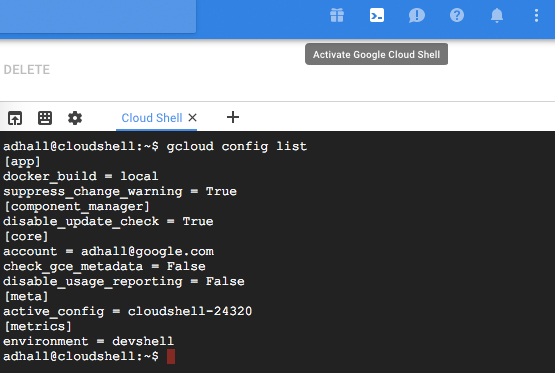555x373 pixels.
Task: Click the '[component_manager]' section header
Action: tap(77, 206)
